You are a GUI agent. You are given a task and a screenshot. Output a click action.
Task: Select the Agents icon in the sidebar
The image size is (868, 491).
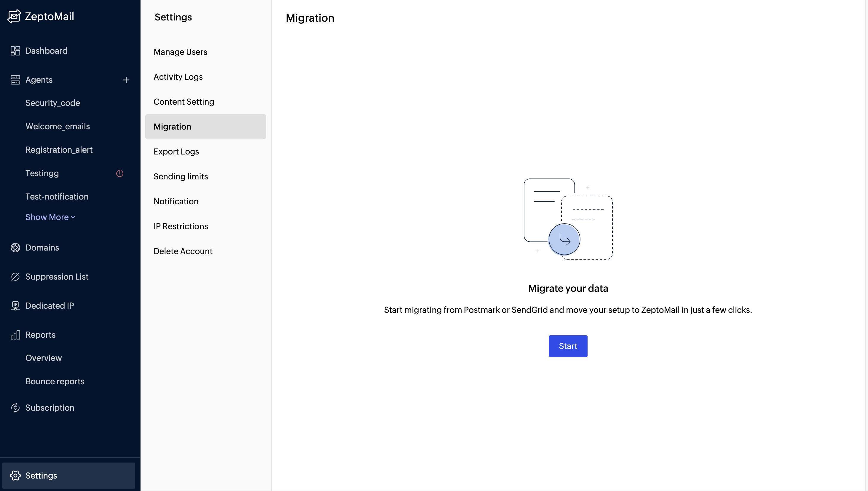point(15,79)
